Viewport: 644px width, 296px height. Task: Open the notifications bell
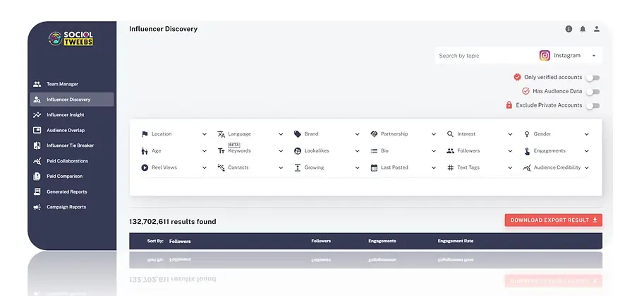583,29
